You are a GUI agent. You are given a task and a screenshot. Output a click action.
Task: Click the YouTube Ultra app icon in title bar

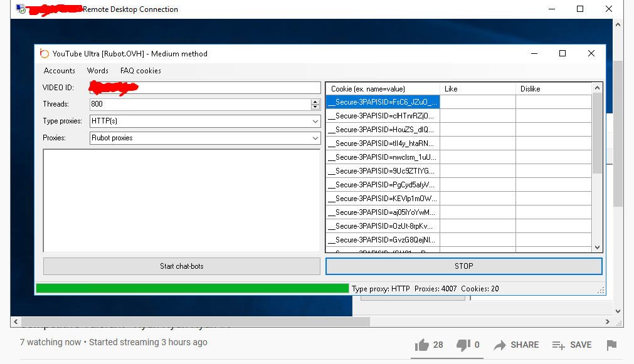pyautogui.click(x=44, y=54)
